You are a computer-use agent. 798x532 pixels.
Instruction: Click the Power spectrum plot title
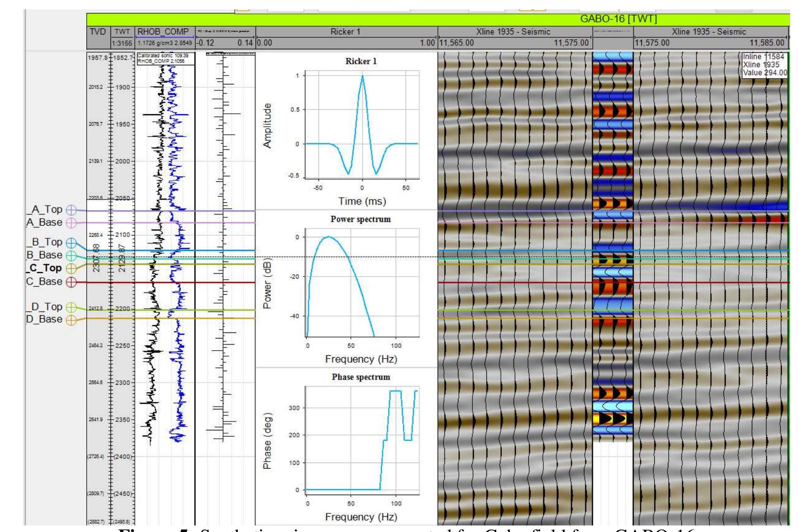[x=361, y=219]
